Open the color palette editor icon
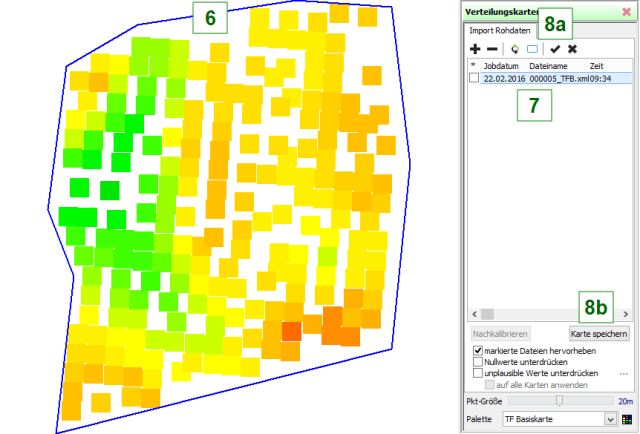The image size is (640, 434). pos(627,419)
